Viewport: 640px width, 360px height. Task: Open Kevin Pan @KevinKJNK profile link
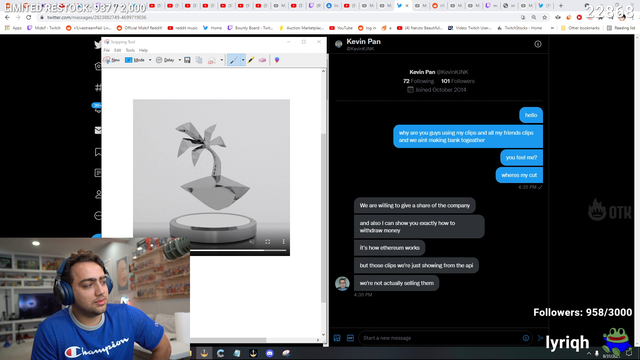coord(439,72)
